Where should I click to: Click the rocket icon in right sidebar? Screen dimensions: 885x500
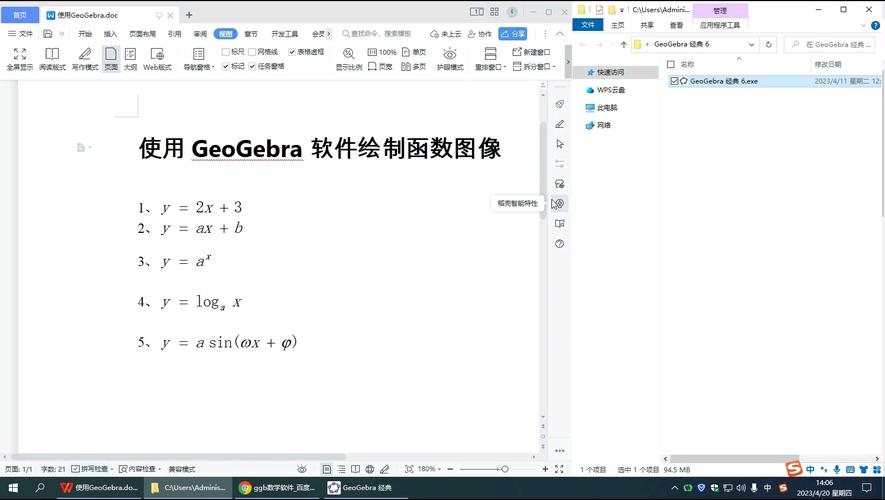[559, 104]
